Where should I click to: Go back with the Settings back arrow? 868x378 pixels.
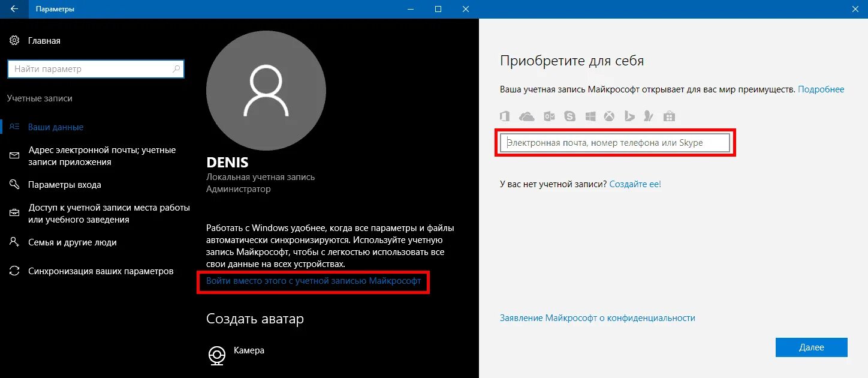click(14, 9)
